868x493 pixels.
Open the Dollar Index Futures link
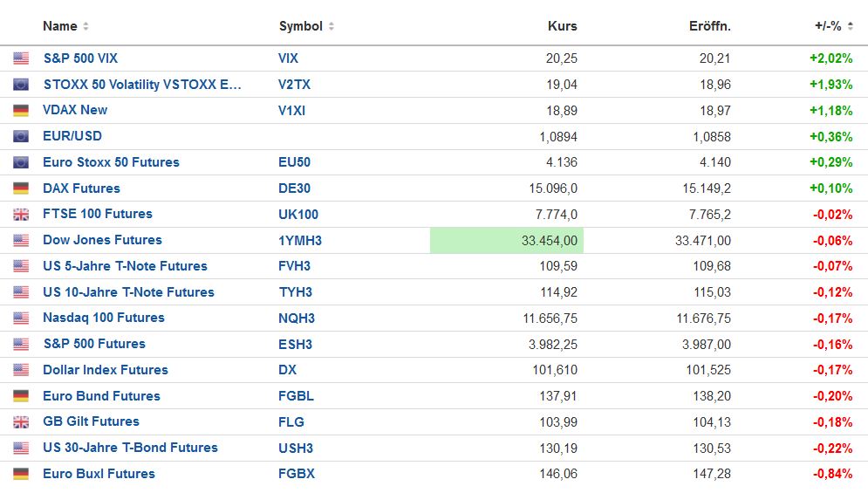106,370
